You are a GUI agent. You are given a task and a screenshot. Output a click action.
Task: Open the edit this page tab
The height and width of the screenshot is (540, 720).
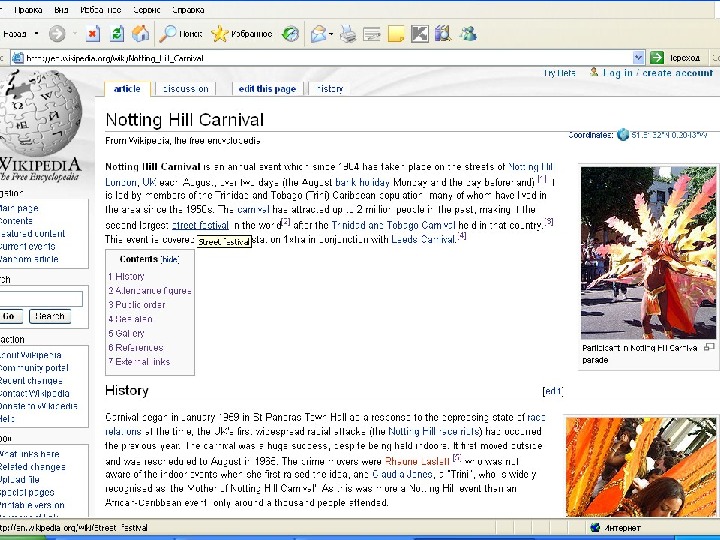pyautogui.click(x=267, y=89)
